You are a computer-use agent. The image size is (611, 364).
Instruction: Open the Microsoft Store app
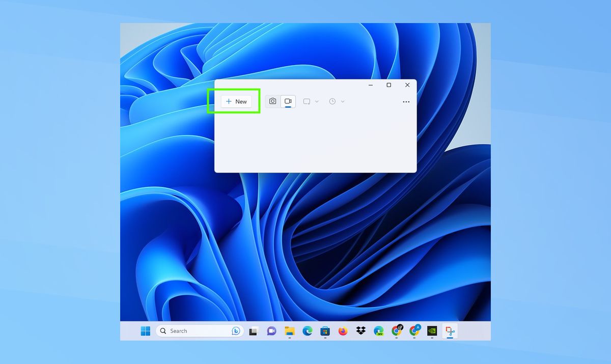pyautogui.click(x=325, y=331)
